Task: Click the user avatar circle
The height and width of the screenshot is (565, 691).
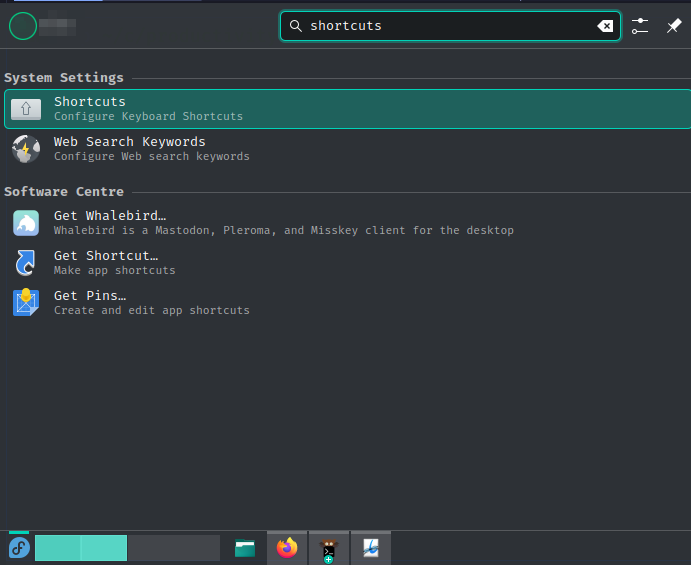Action: coord(23,26)
